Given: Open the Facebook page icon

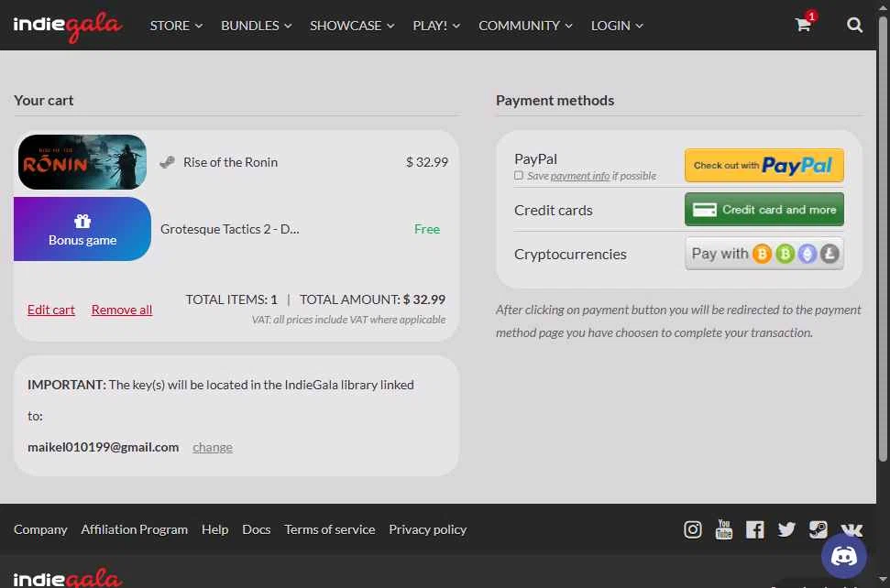Looking at the screenshot, I should coord(755,529).
